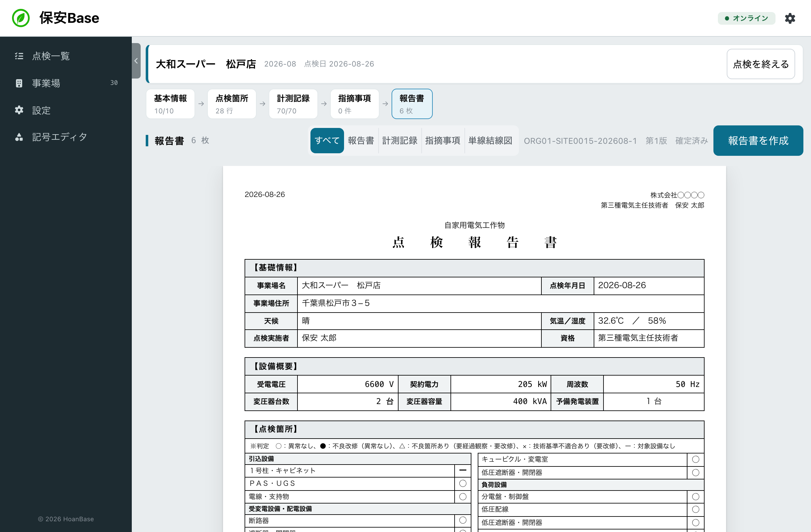
Task: Select the 報告書 filter tab
Action: pos(361,141)
